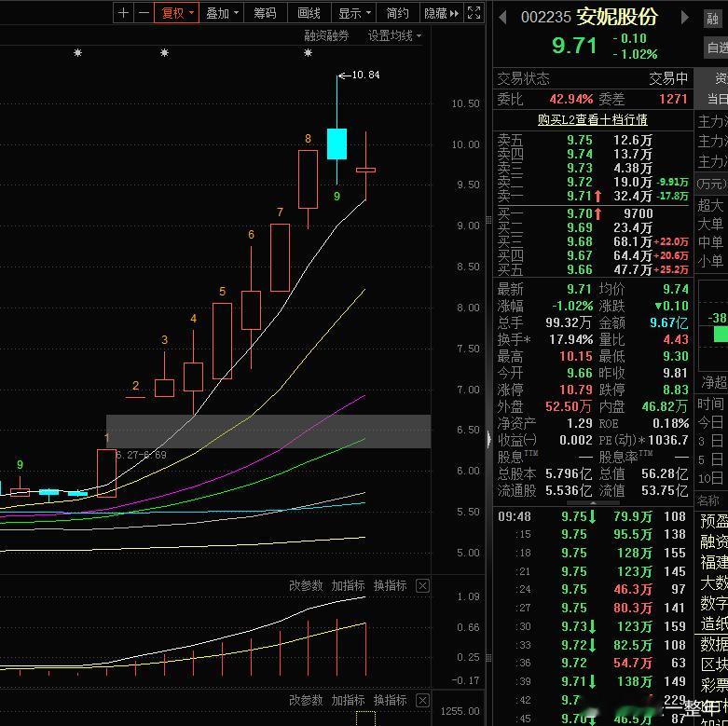Click 改参数 on the first indicator panel
728x726 pixels.
pyautogui.click(x=306, y=586)
